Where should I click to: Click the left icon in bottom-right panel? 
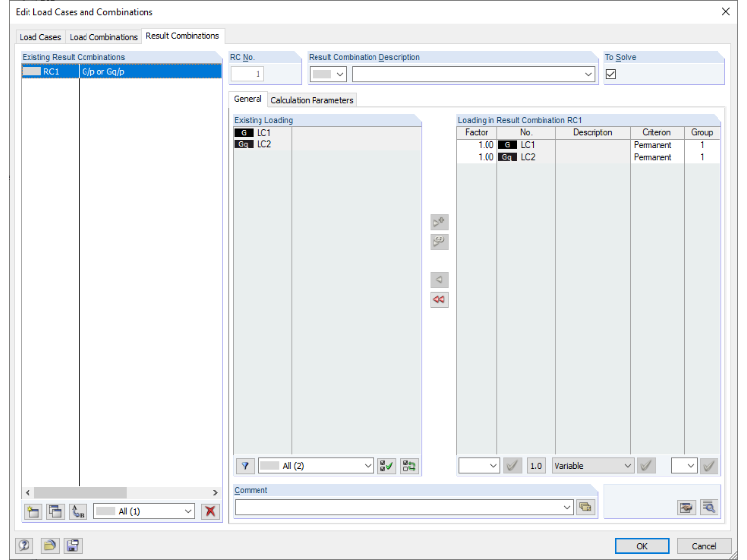[x=686, y=507]
